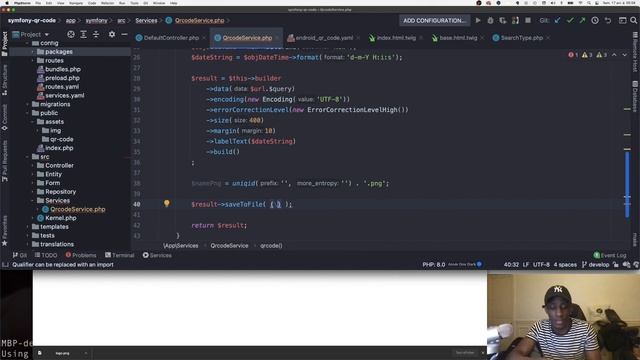The height and width of the screenshot is (360, 640).
Task: Jump to next highlighted error arrow
Action: pyautogui.click(x=624, y=55)
